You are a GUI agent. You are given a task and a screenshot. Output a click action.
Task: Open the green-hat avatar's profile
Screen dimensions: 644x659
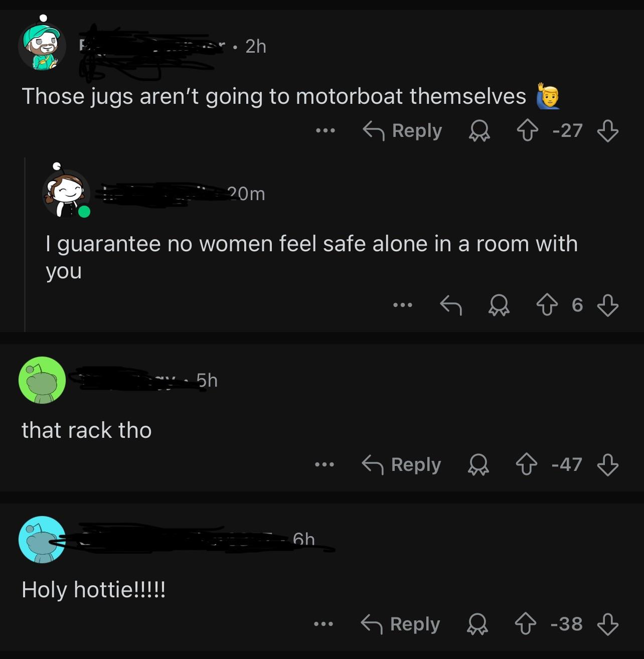coord(42,45)
